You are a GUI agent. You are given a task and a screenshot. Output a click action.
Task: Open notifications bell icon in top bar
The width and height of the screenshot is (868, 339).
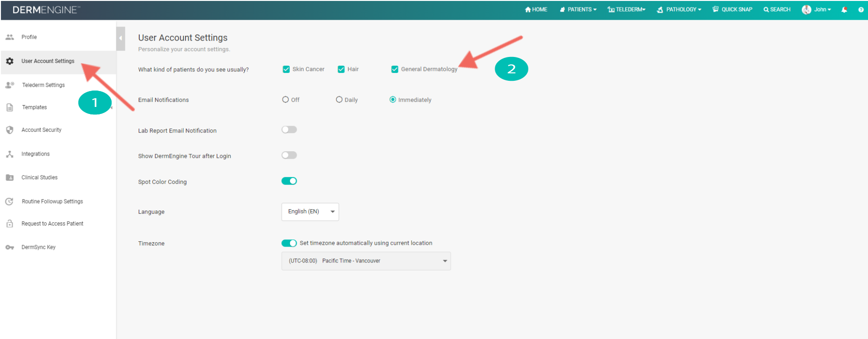click(844, 9)
